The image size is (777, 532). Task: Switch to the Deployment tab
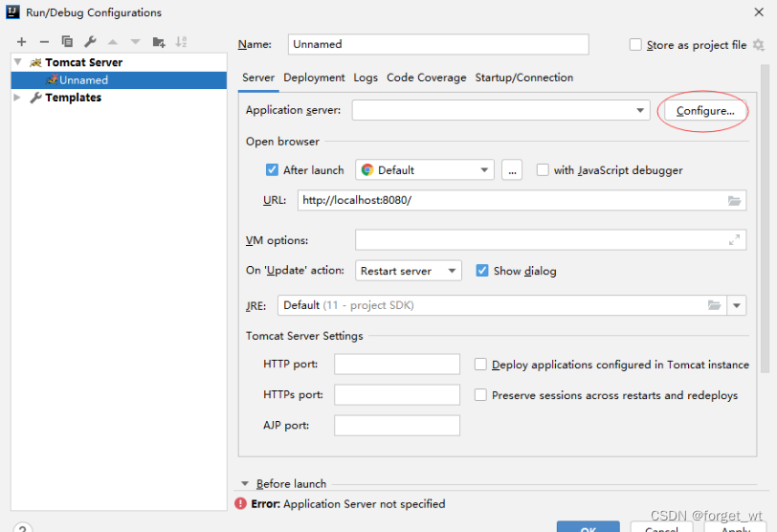[314, 78]
